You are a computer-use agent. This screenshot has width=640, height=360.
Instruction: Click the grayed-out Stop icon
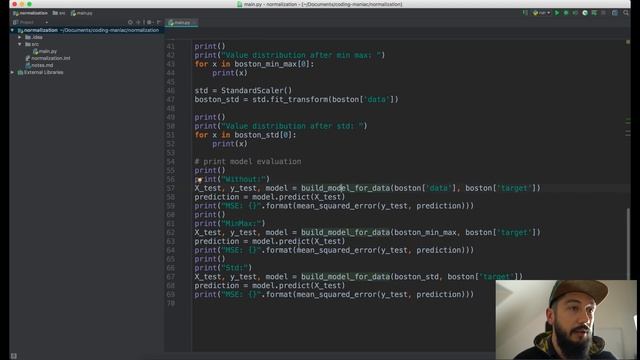[x=604, y=13]
